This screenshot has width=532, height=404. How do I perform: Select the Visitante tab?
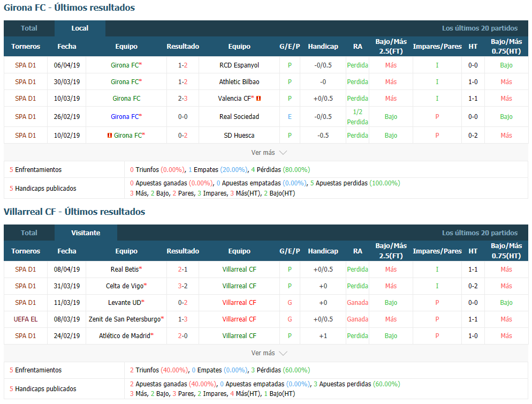86,233
